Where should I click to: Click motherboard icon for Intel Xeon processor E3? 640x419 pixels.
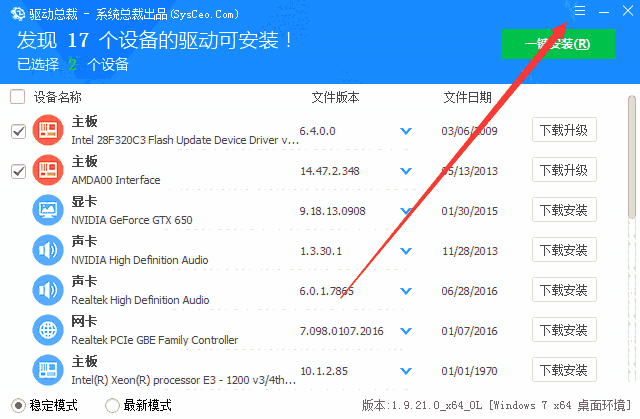click(x=48, y=370)
